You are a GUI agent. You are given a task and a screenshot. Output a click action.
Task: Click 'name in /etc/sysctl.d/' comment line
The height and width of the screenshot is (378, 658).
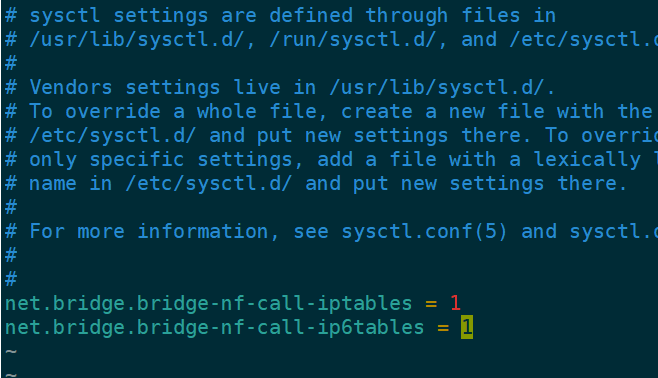click(x=316, y=184)
